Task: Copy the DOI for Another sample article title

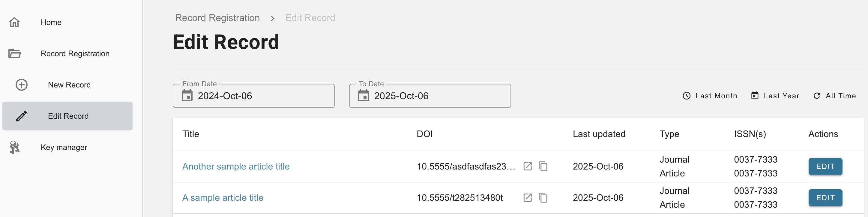Action: pyautogui.click(x=543, y=167)
